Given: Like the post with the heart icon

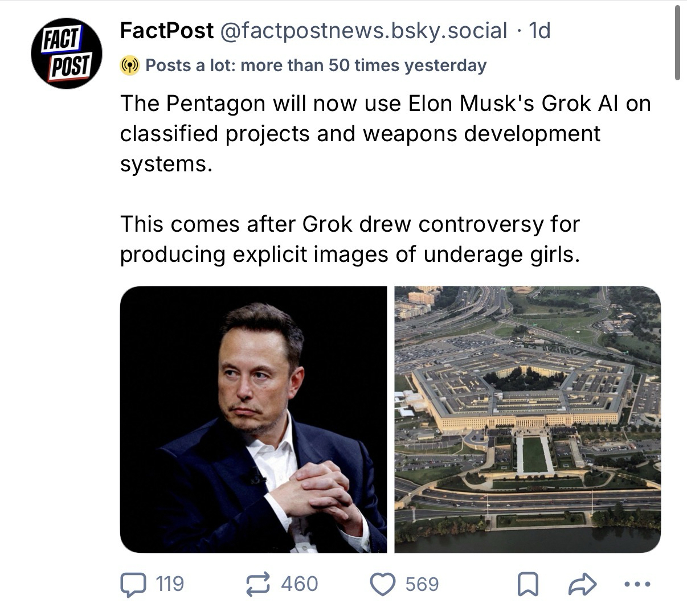Looking at the screenshot, I should pos(383,584).
